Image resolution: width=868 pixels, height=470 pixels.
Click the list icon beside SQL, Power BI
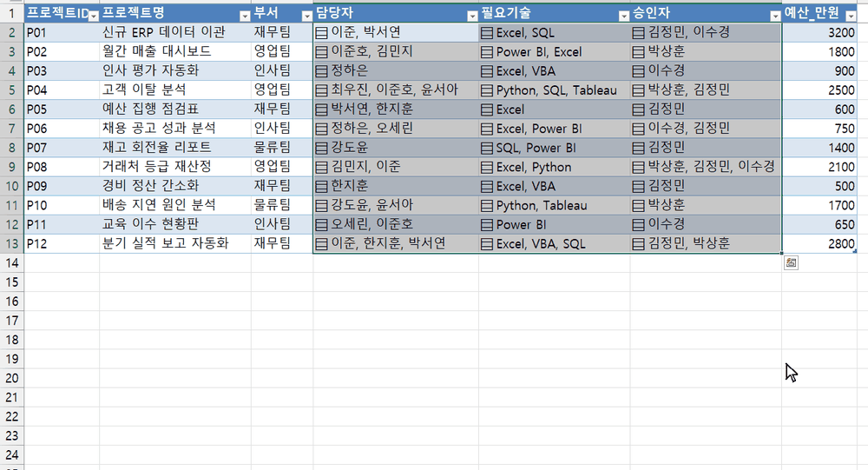[487, 148]
